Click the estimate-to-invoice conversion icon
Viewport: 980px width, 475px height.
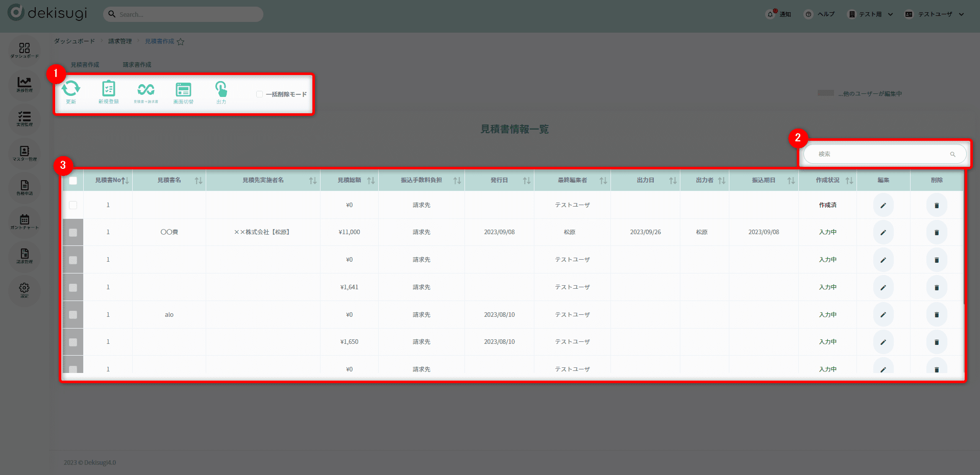pyautogui.click(x=146, y=90)
